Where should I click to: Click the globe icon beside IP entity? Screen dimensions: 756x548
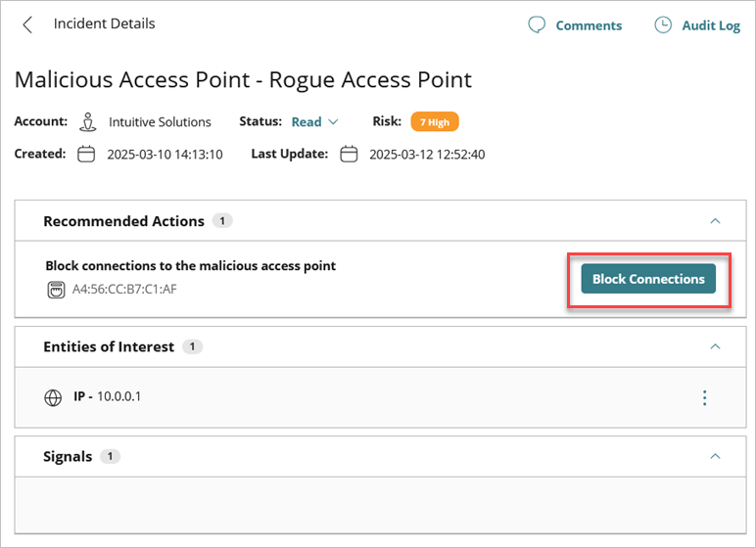click(53, 397)
